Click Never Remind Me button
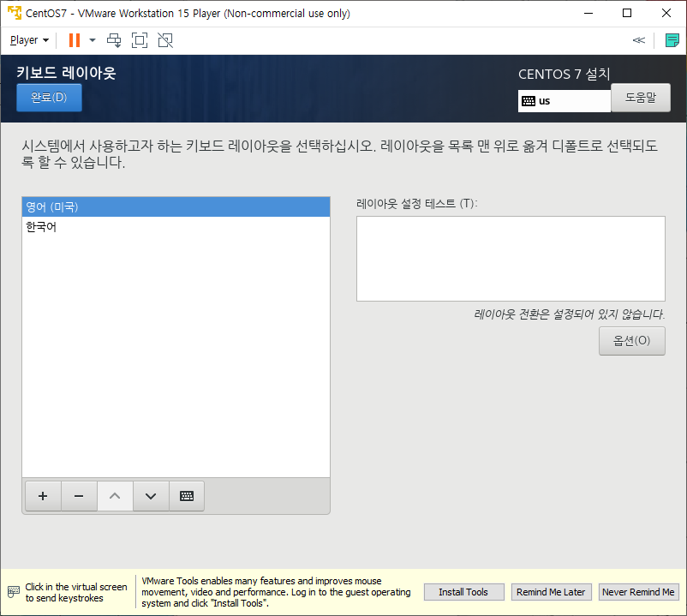The height and width of the screenshot is (616, 687). click(638, 592)
